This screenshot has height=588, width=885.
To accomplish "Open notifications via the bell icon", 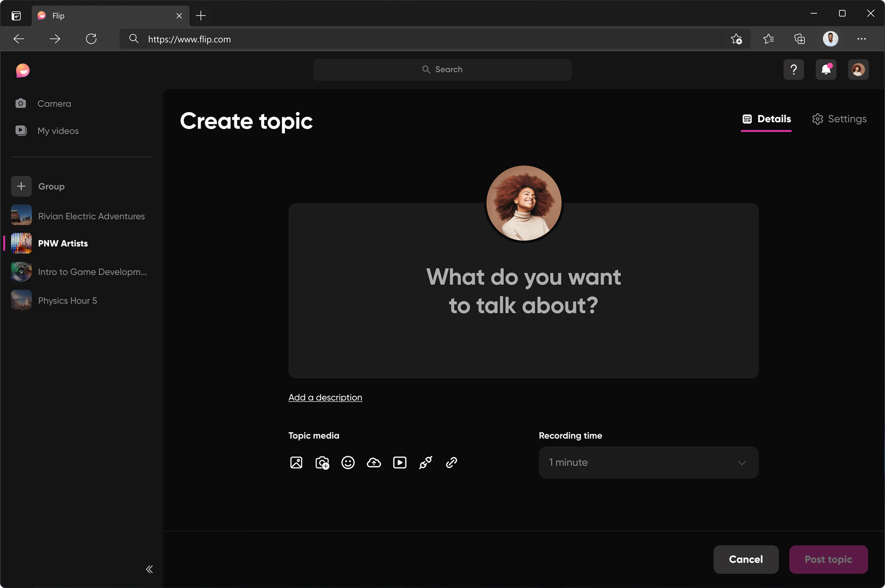I will pos(826,69).
